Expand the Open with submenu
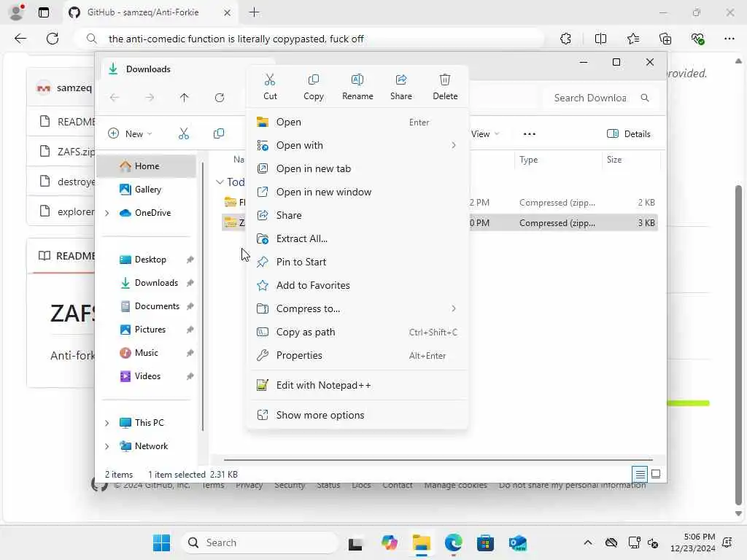 (357, 145)
